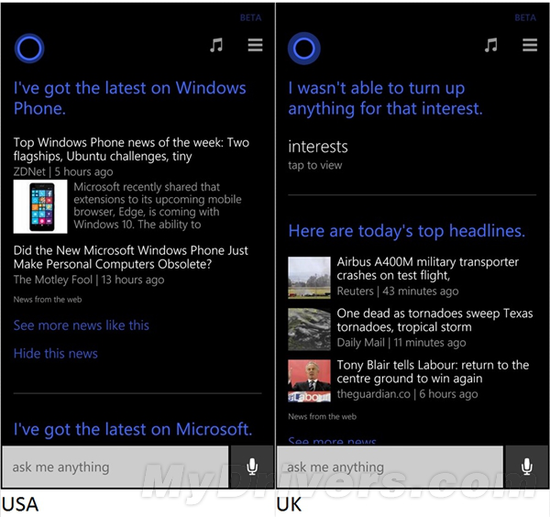The image size is (550, 517).
Task: Open the Windows Phone thumbnail in ZDNet article
Action: tap(40, 207)
